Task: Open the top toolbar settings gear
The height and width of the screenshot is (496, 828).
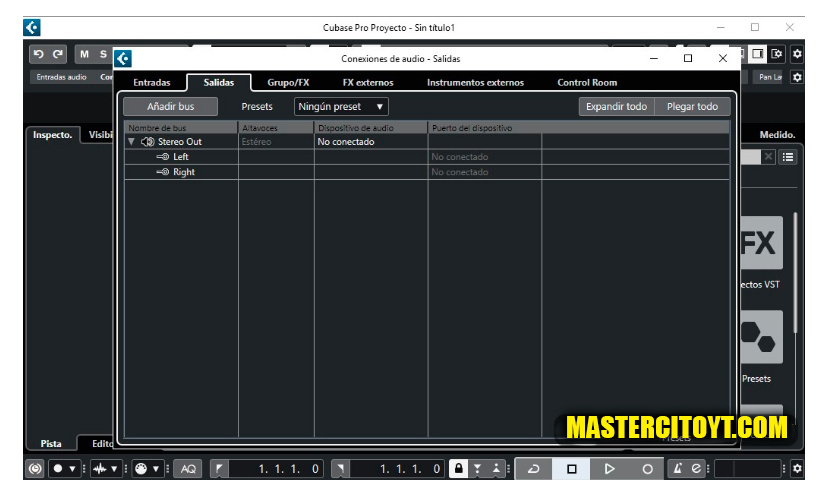Action: tap(797, 54)
